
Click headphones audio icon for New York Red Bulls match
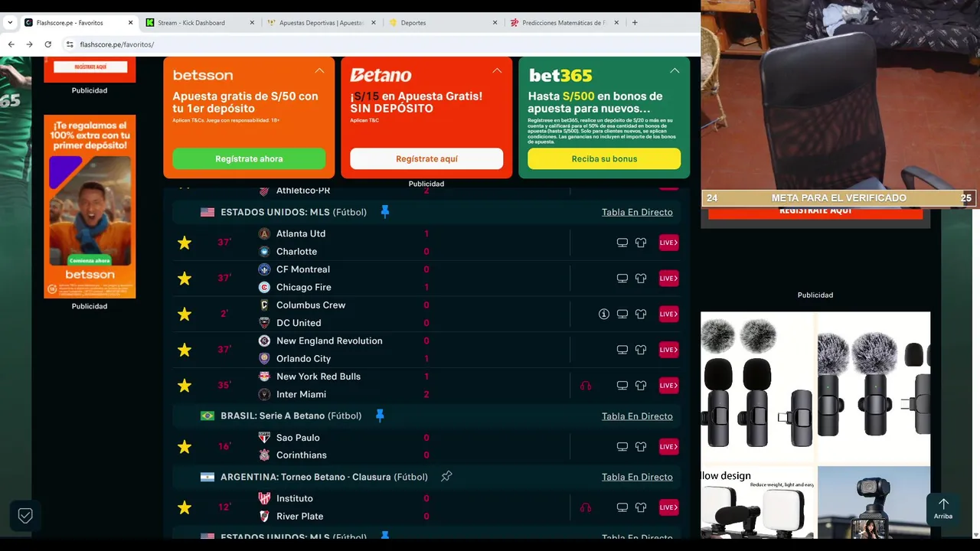coord(586,386)
